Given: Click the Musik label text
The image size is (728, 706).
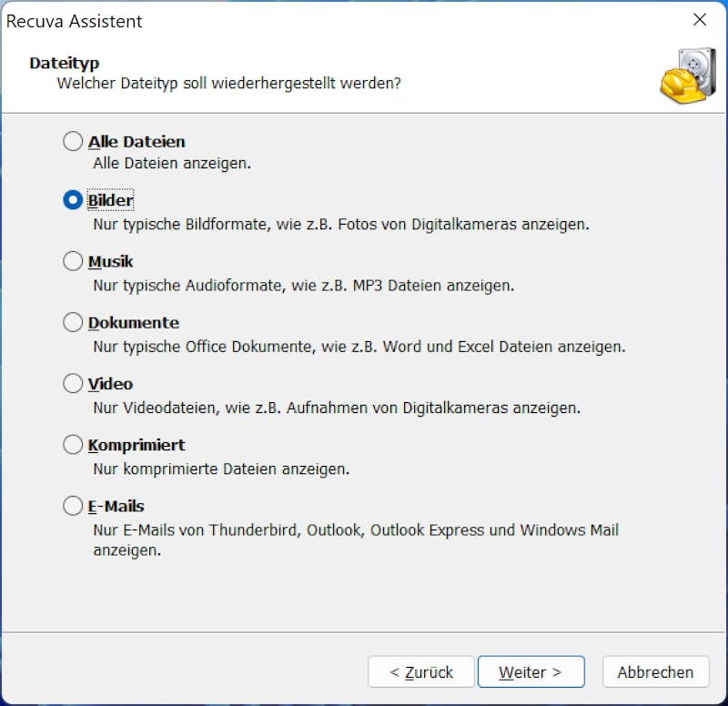Looking at the screenshot, I should point(110,262).
